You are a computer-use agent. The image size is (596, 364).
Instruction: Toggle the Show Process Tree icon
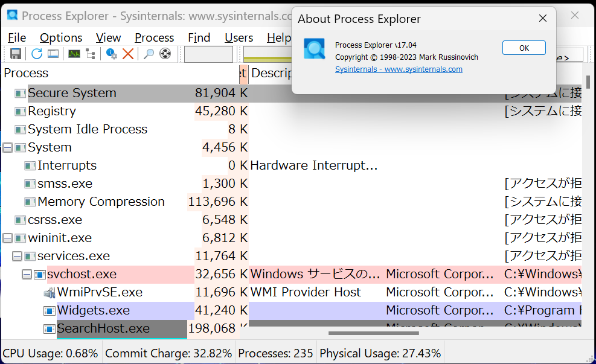[91, 54]
